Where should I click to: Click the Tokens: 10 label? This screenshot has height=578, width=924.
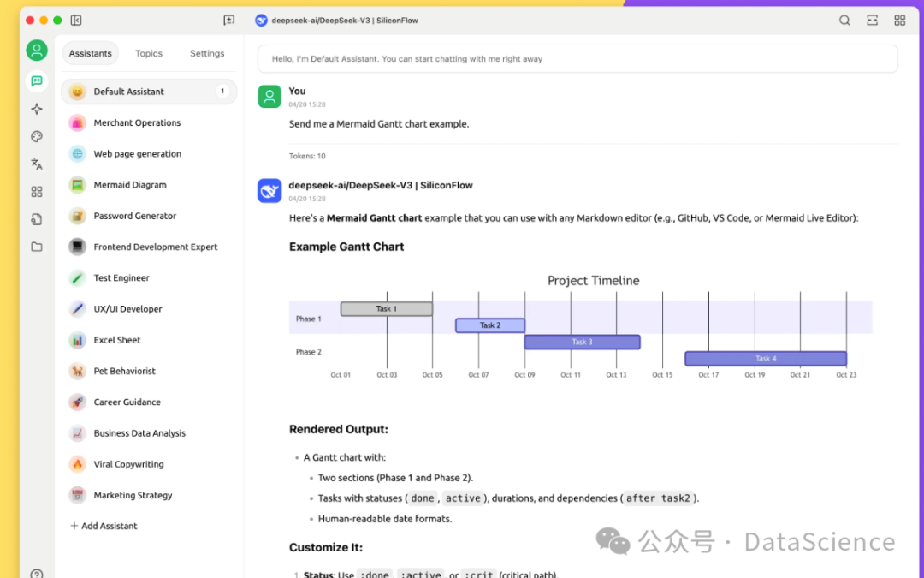coord(307,157)
